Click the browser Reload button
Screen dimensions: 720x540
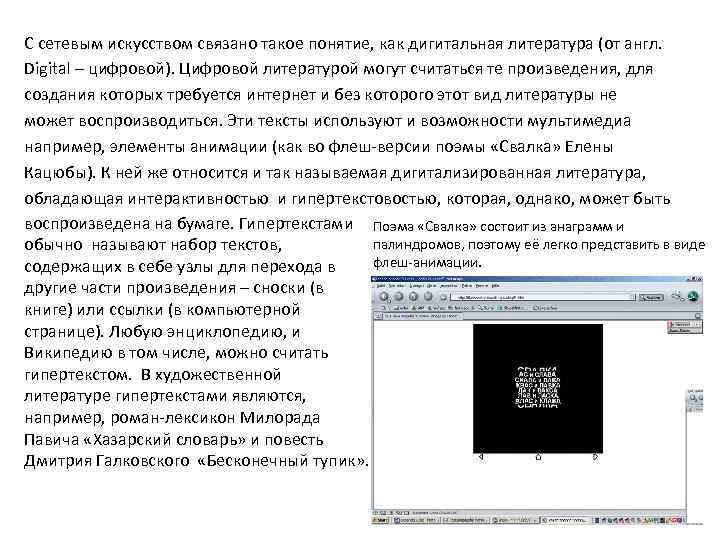[413, 297]
